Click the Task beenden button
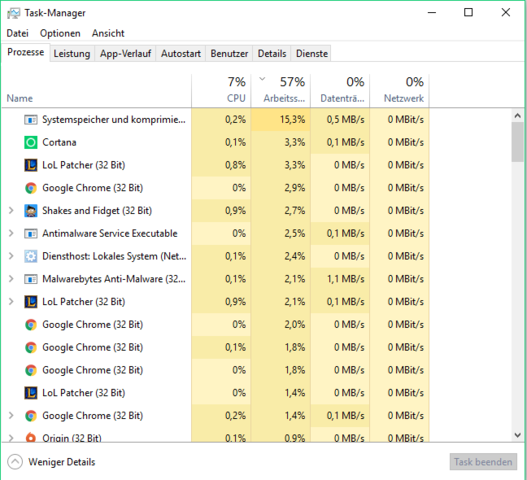The image size is (527, 480). [x=483, y=462]
